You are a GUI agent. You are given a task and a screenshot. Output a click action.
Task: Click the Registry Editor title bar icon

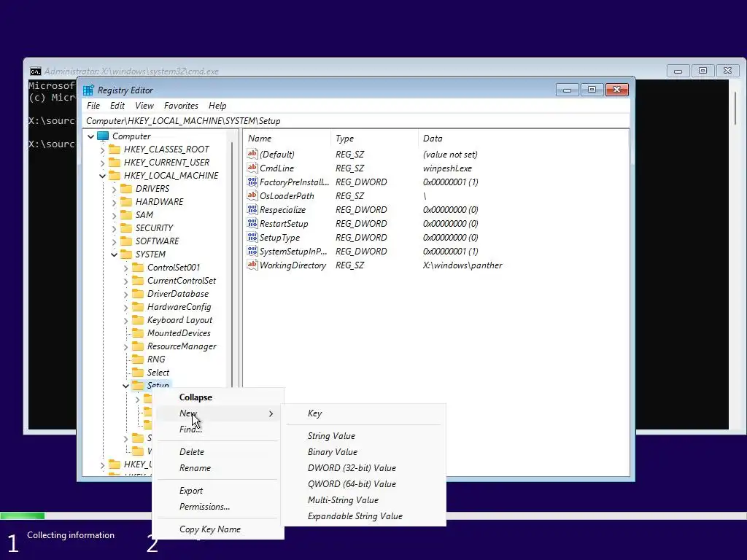click(x=88, y=90)
